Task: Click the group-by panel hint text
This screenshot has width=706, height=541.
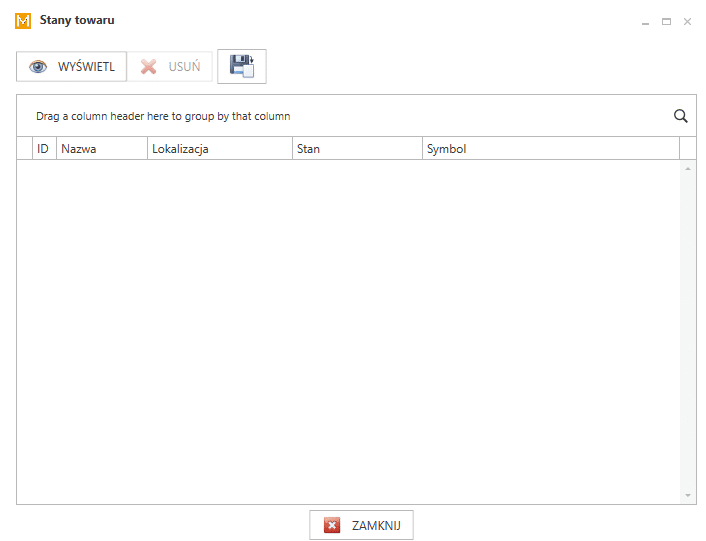Action: [x=163, y=116]
